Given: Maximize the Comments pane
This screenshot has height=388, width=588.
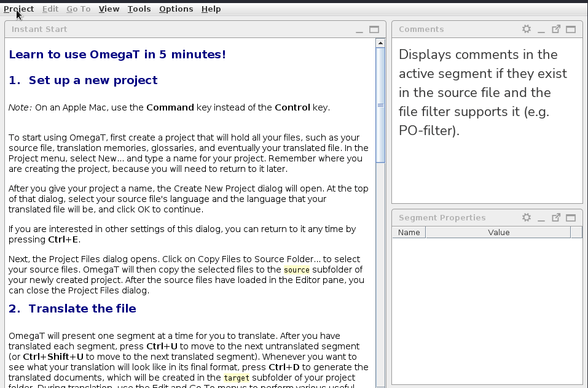Looking at the screenshot, I should tap(571, 29).
